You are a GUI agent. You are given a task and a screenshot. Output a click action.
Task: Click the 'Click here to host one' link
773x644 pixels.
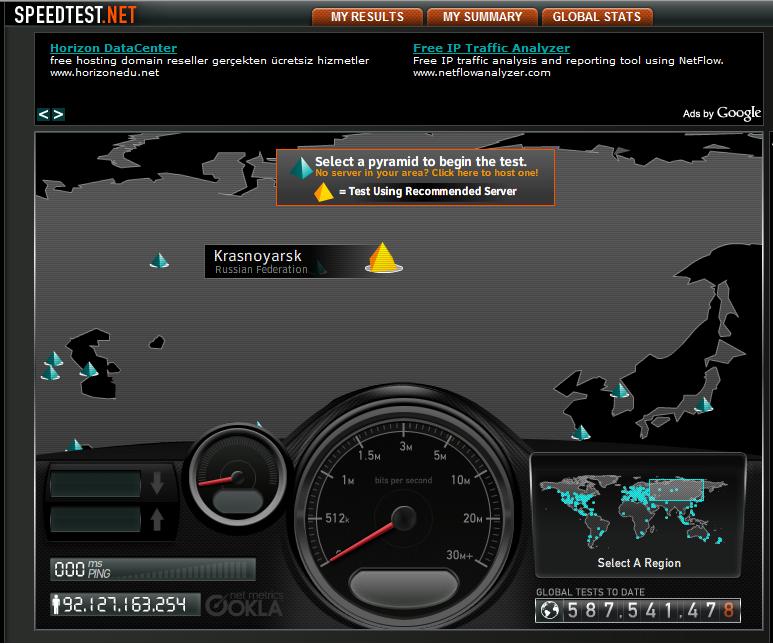(x=485, y=173)
